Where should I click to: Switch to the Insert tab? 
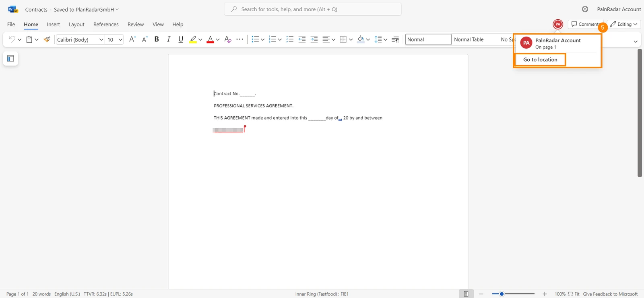tap(53, 25)
